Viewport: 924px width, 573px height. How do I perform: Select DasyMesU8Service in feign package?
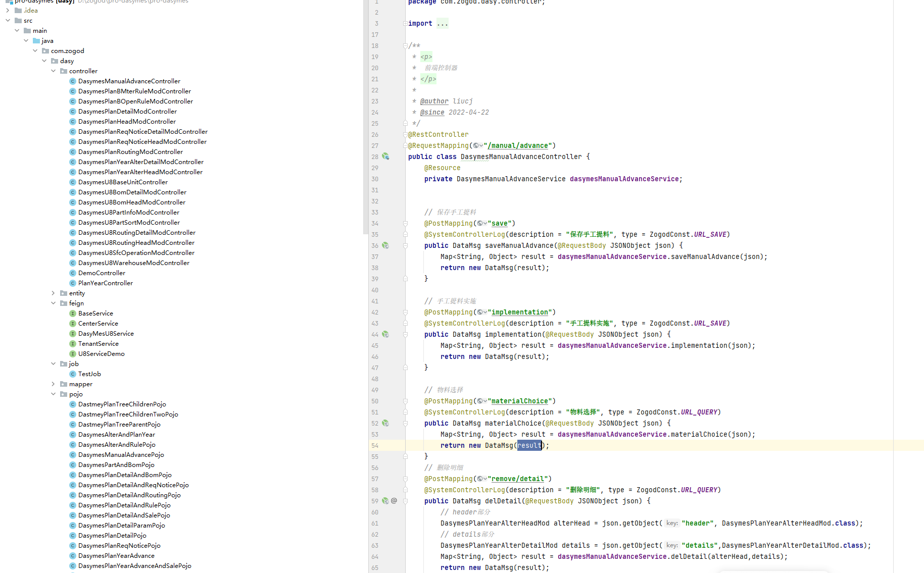pos(106,334)
